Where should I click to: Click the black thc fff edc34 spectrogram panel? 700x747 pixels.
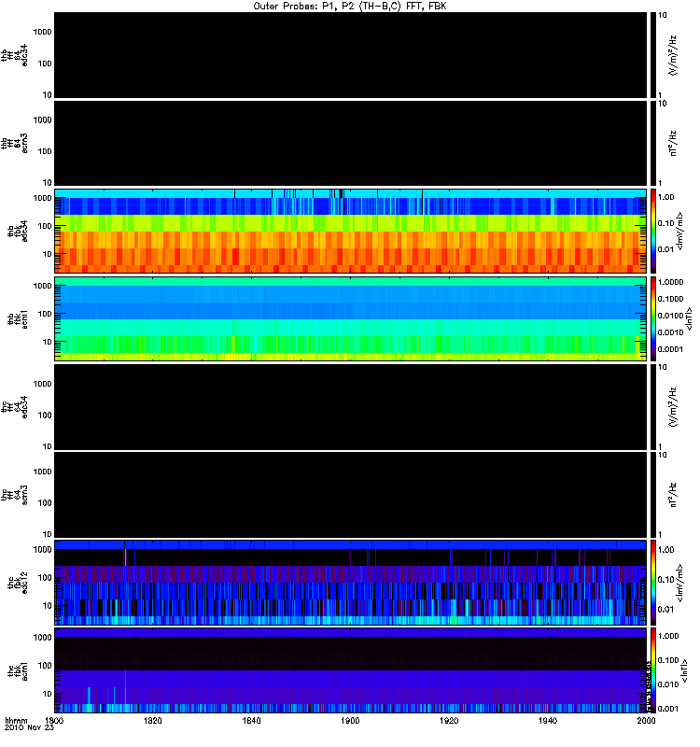pos(350,407)
